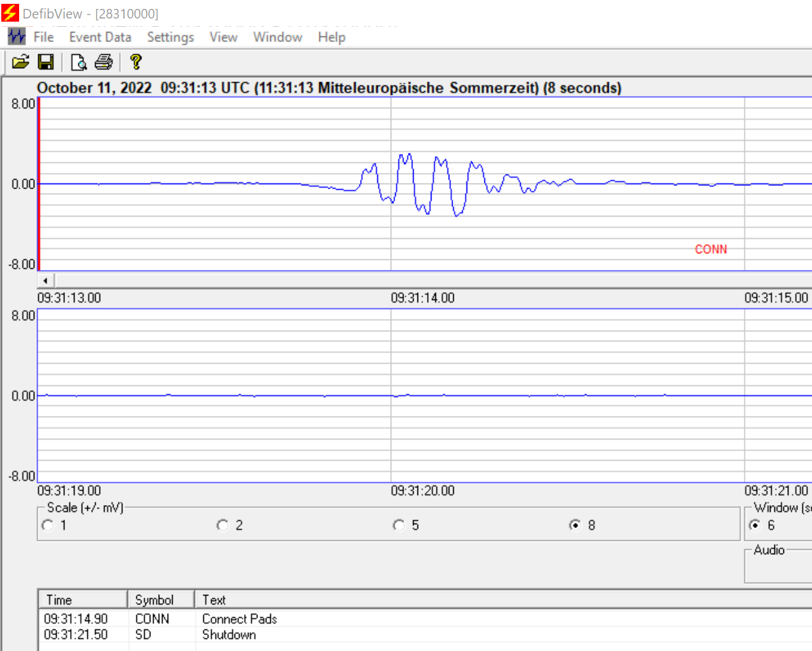This screenshot has height=651, width=812.
Task: Save using the floppy disk icon
Action: (x=46, y=62)
